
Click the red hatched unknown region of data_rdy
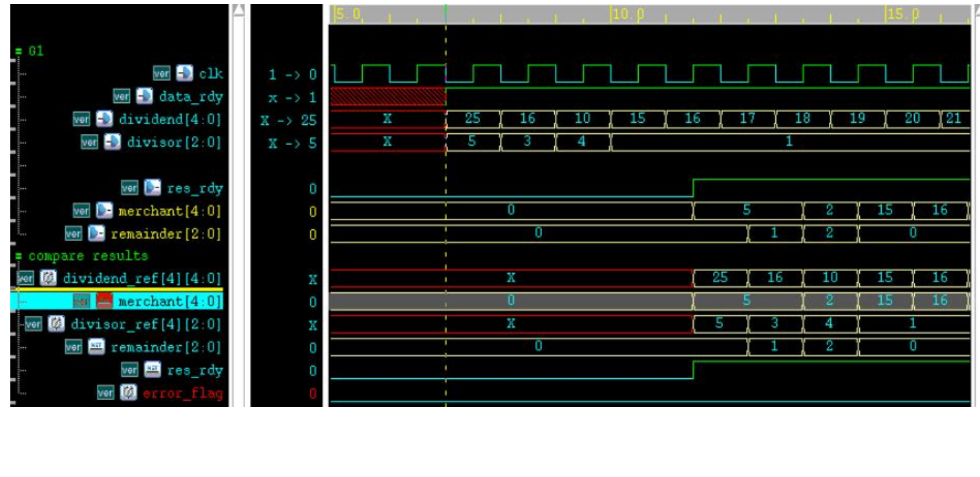tap(388, 95)
